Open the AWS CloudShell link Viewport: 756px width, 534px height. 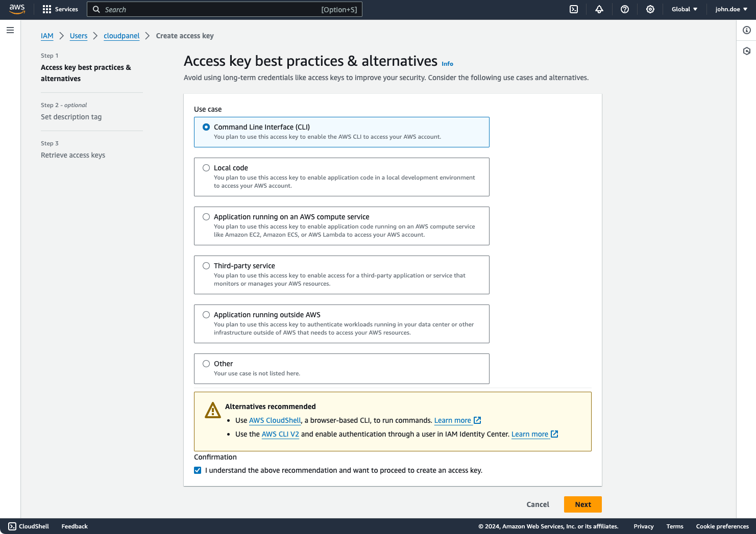click(275, 420)
